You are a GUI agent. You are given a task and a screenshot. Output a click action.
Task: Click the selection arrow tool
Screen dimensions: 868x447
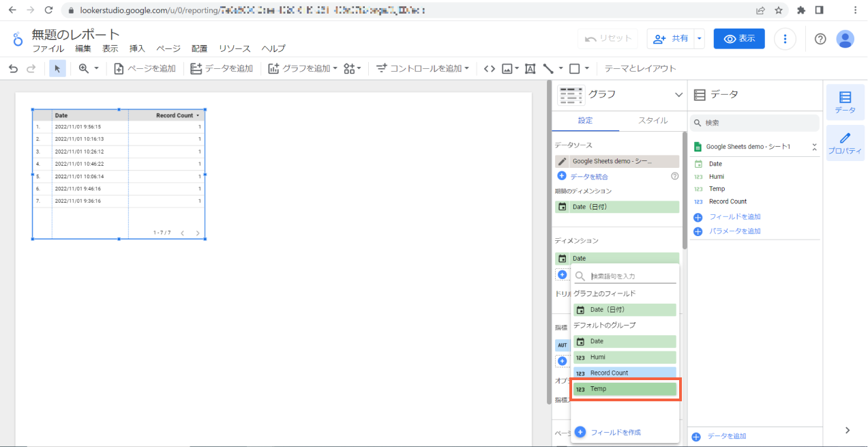(57, 68)
